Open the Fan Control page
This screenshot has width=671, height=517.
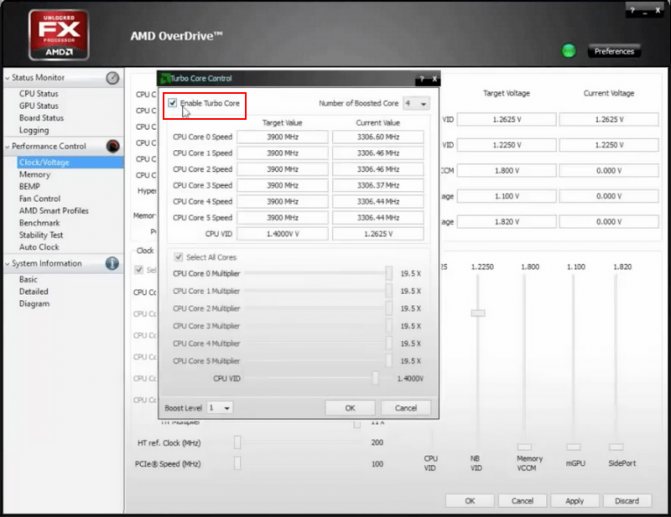click(x=40, y=199)
